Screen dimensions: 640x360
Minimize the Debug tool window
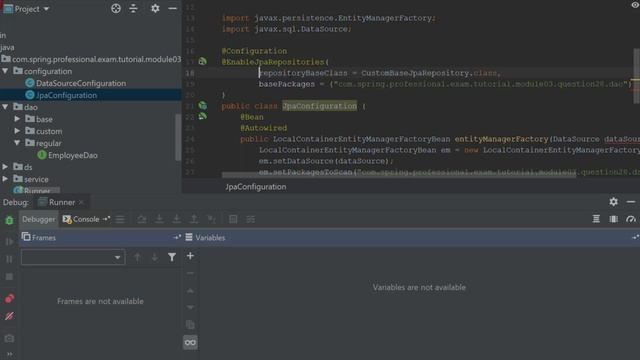click(631, 202)
